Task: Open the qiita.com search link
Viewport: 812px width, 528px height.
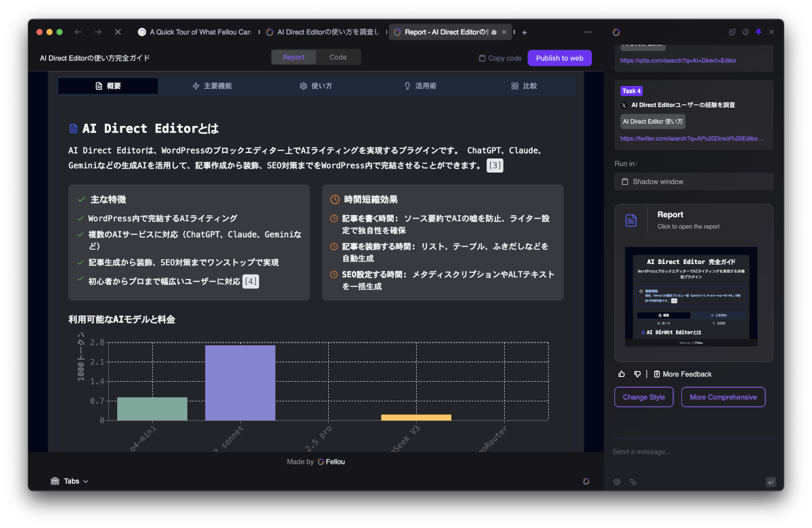Action: (x=678, y=60)
